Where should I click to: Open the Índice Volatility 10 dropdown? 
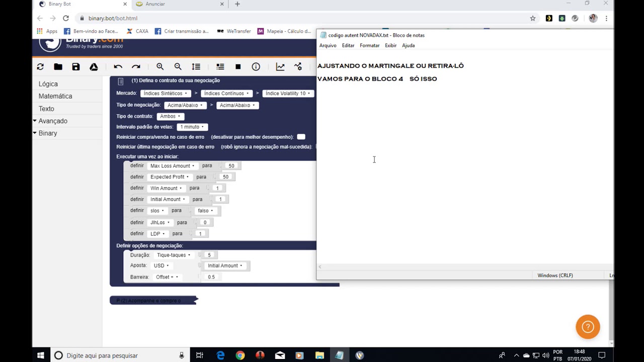coord(288,94)
